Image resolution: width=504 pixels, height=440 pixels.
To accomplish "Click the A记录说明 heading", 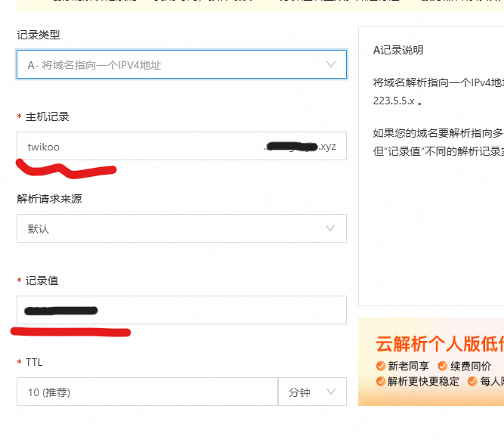I will tap(398, 50).
